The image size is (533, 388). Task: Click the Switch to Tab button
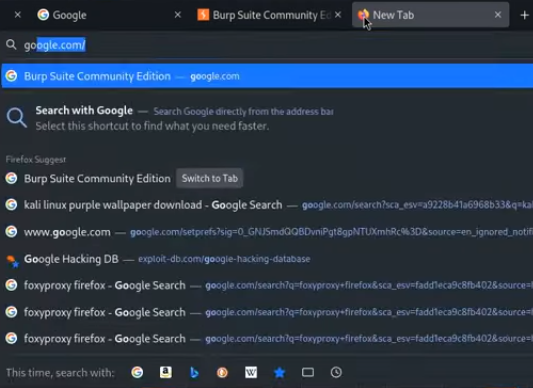[209, 178]
